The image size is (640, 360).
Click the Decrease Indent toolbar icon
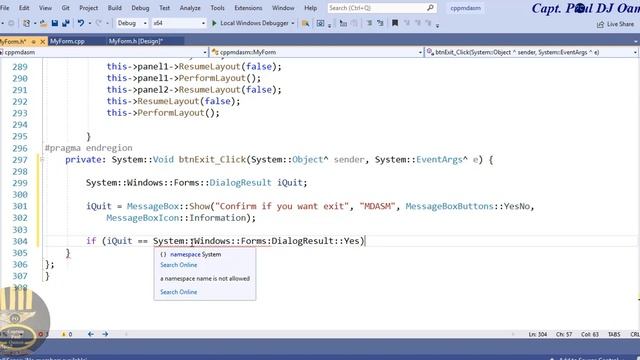point(369,23)
